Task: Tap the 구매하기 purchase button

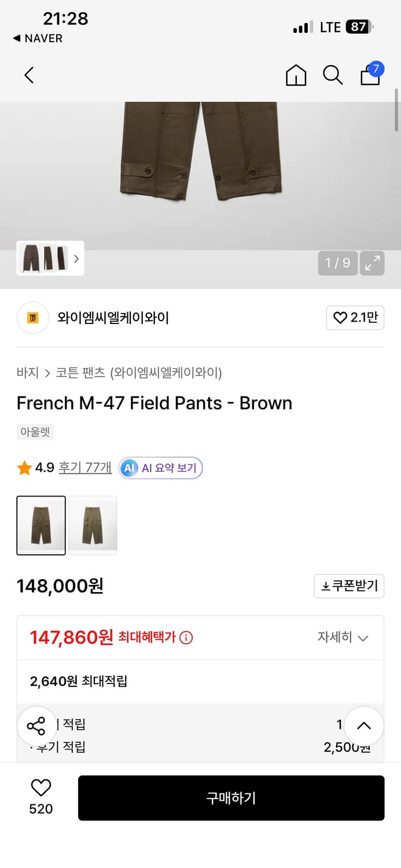Action: coord(231,798)
